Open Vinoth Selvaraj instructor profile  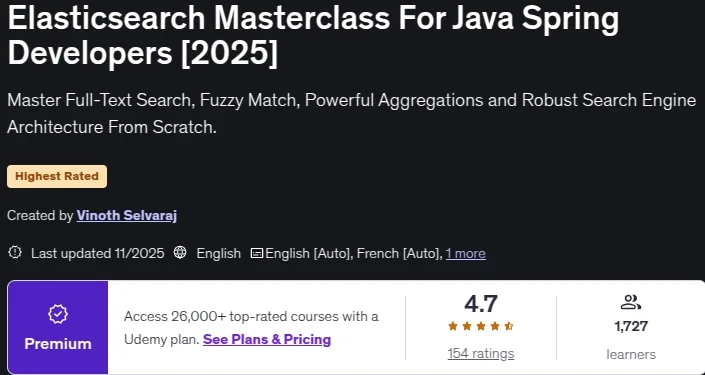point(127,216)
